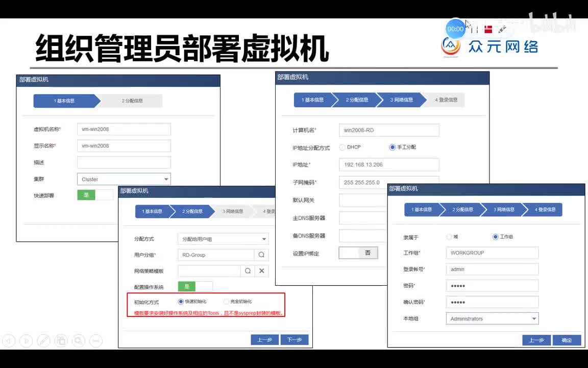This screenshot has height=368, width=588.
Task: Click the slide title 组织管理员部署虚拟机
Action: coord(182,48)
